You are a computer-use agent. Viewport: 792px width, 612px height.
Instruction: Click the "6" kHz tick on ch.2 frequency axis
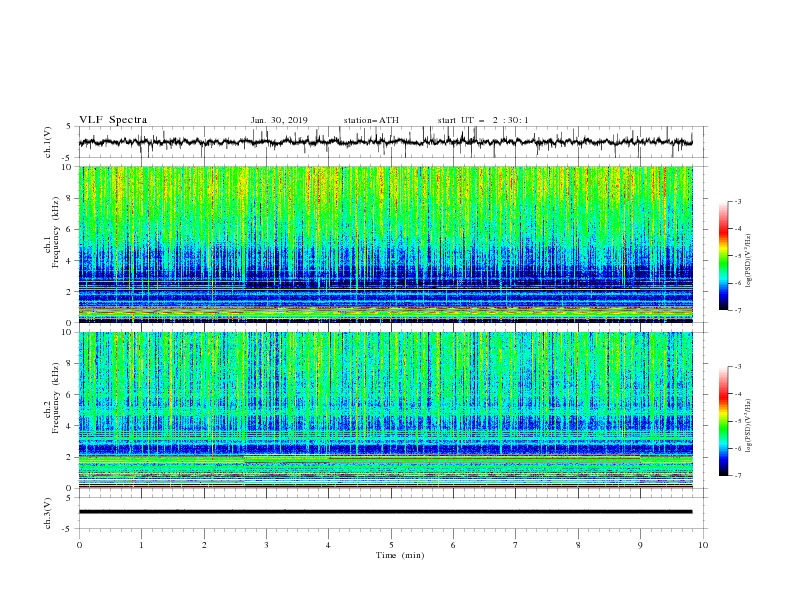click(x=70, y=395)
